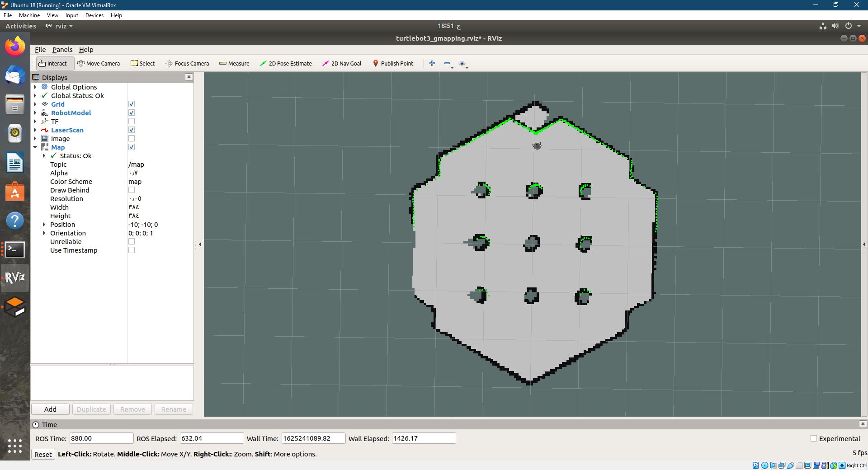Image resolution: width=868 pixels, height=470 pixels.
Task: Open the Panels menu
Action: (x=62, y=50)
